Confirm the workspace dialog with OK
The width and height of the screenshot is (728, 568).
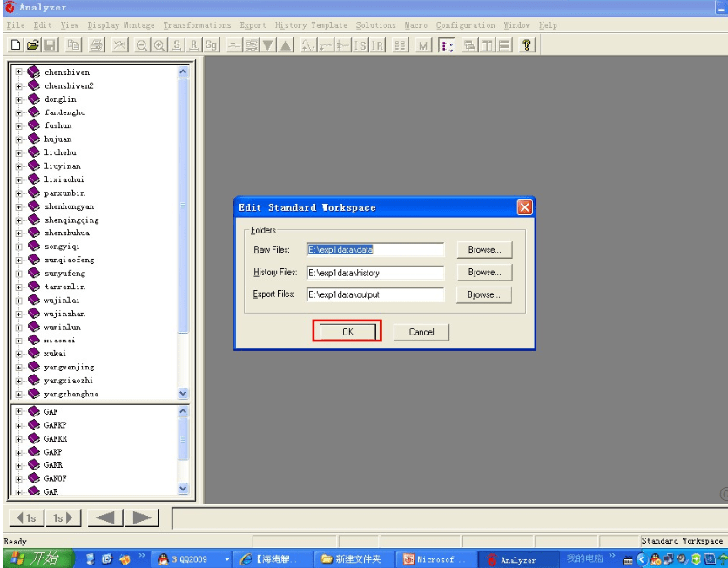(347, 332)
